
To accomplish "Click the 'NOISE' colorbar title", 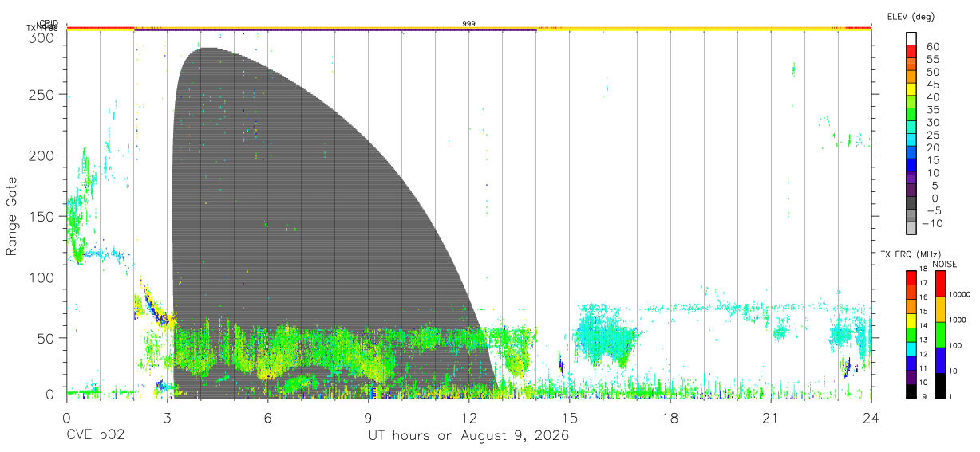I will 946,264.
